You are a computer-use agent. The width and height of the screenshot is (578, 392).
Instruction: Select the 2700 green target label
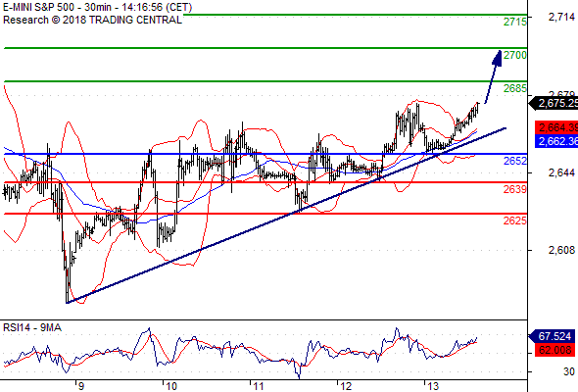pos(515,55)
